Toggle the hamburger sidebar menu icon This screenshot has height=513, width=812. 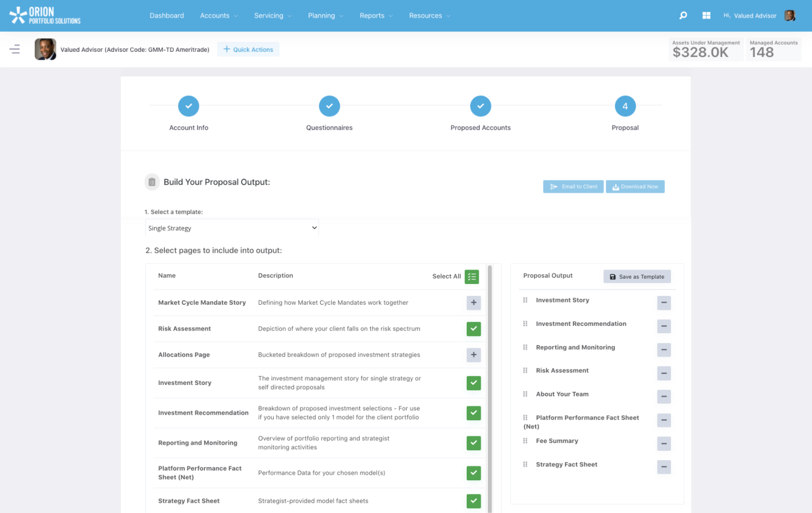tap(15, 49)
